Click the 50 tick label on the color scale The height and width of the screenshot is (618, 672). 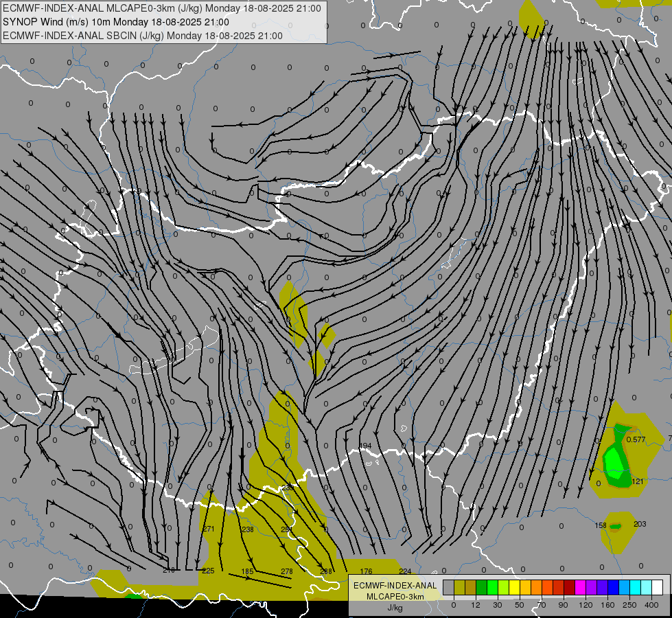click(x=520, y=605)
